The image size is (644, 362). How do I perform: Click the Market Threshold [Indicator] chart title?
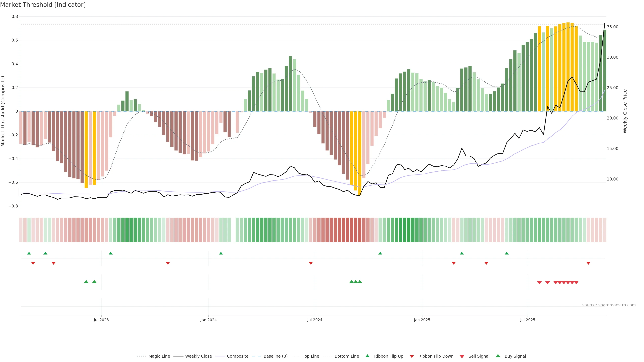point(43,5)
